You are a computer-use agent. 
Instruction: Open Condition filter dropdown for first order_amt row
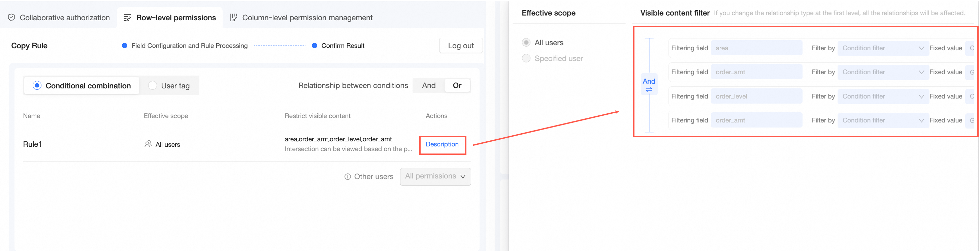883,72
